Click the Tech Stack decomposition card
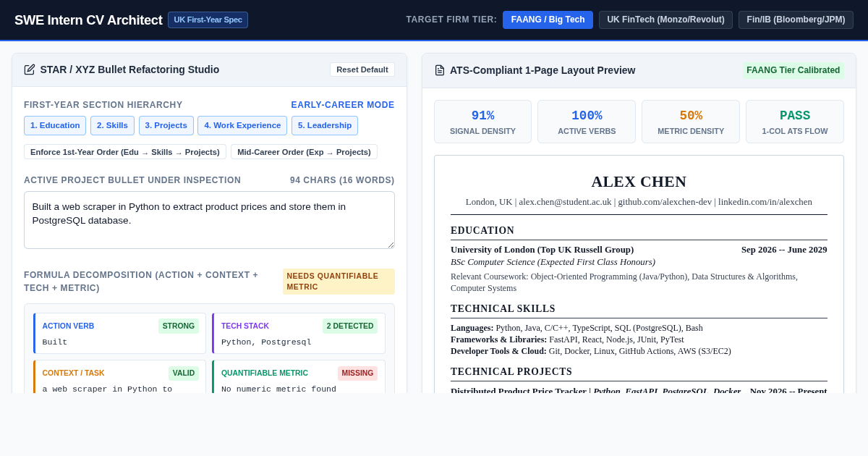868x456 pixels. point(299,333)
